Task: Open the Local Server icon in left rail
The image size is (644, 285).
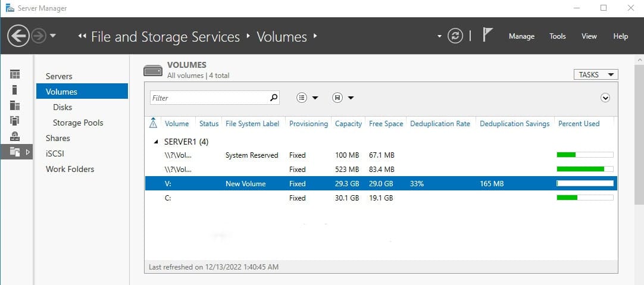Action: [15, 89]
